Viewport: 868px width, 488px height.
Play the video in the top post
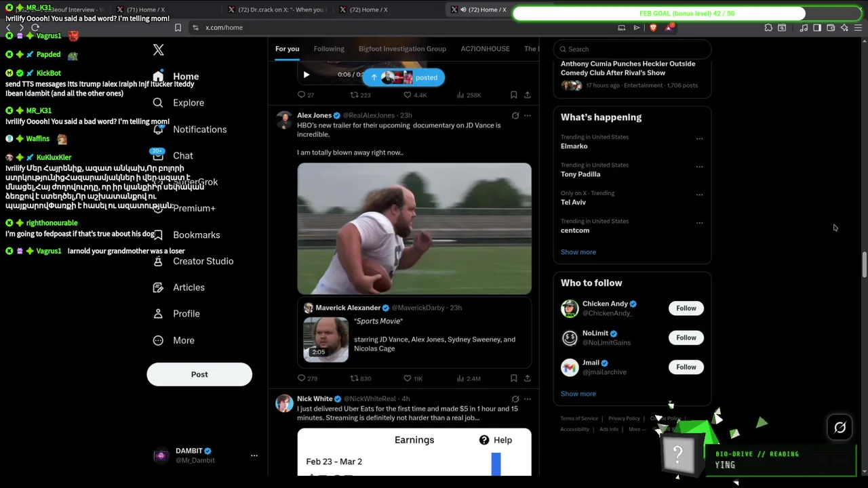pyautogui.click(x=306, y=75)
